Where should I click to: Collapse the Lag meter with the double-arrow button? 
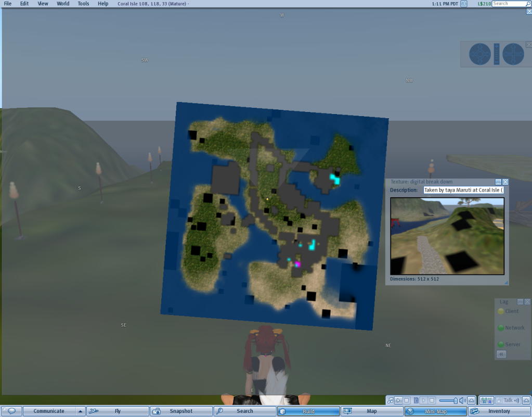pyautogui.click(x=501, y=354)
